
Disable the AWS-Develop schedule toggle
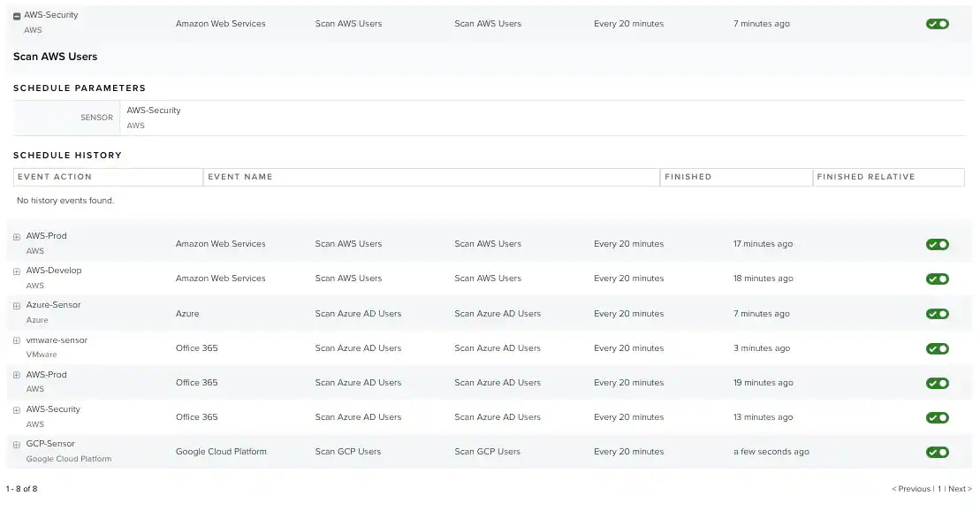pos(938,279)
